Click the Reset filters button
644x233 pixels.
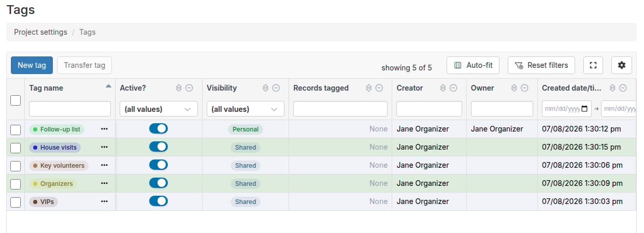tap(541, 65)
